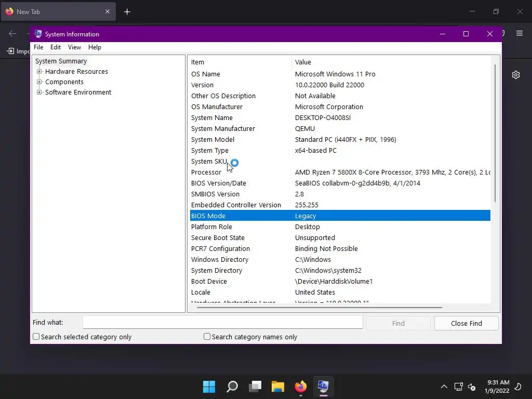Enable Search selected category only
532x399 pixels.
click(x=36, y=337)
